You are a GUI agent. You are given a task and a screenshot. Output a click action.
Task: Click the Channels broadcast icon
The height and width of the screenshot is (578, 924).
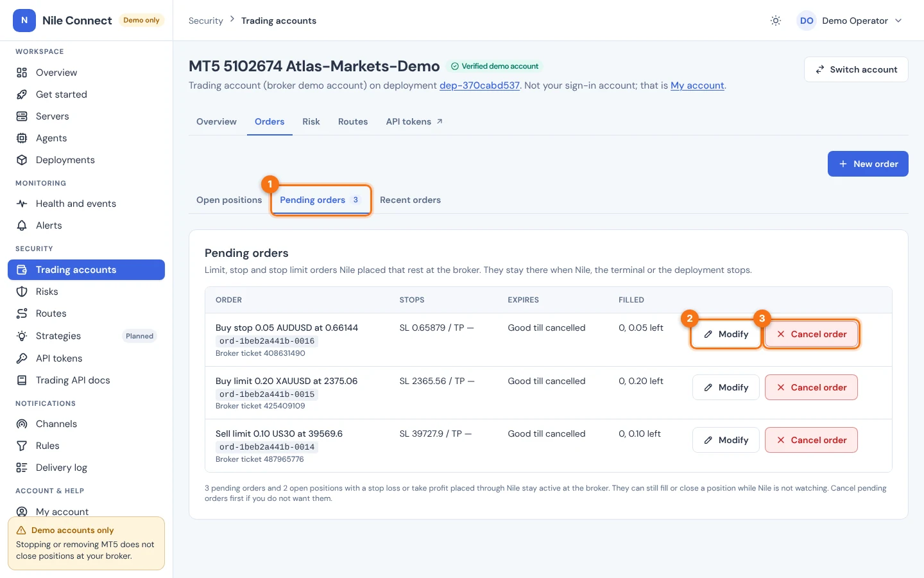pyautogui.click(x=22, y=424)
